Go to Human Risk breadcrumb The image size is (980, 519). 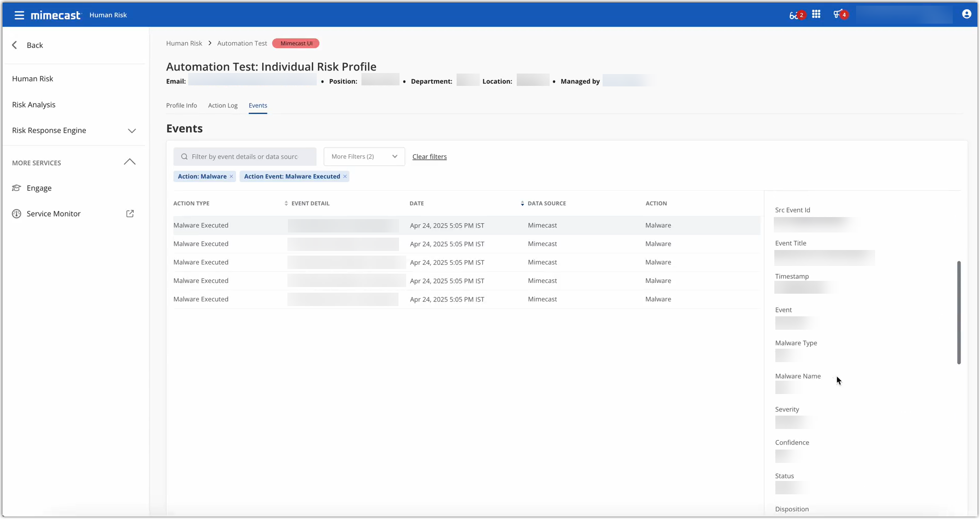(184, 43)
